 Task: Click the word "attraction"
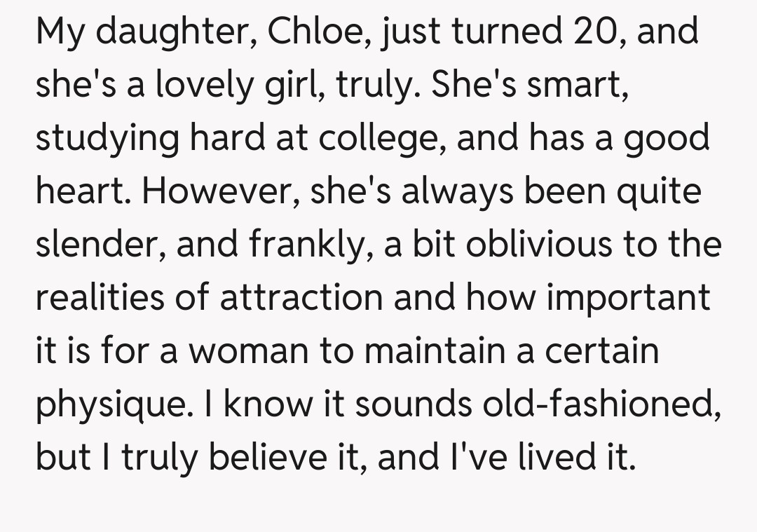301,298
